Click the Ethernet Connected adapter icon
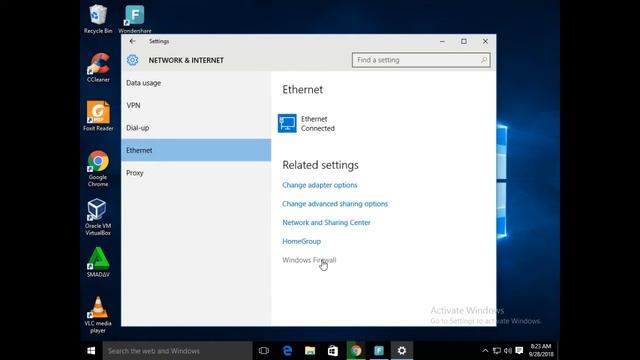This screenshot has width=640, height=360. (x=287, y=123)
